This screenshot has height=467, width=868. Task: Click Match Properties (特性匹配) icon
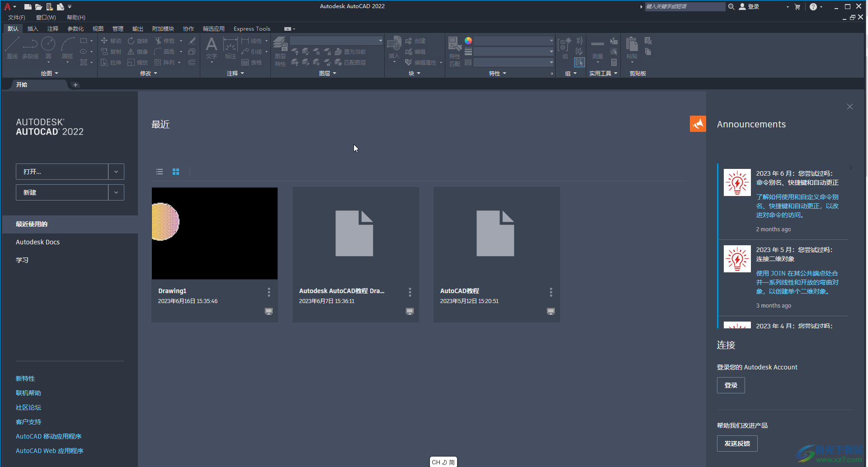tap(455, 51)
